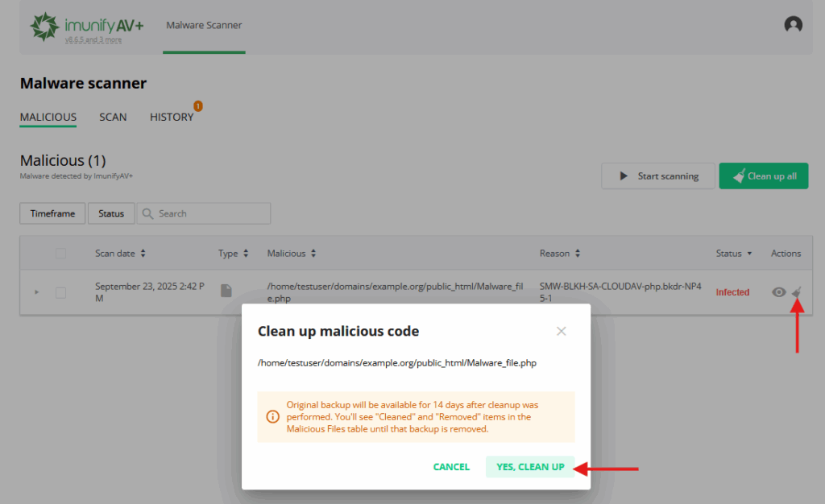
Task: Click the eye icon to view the infected file
Action: point(778,292)
